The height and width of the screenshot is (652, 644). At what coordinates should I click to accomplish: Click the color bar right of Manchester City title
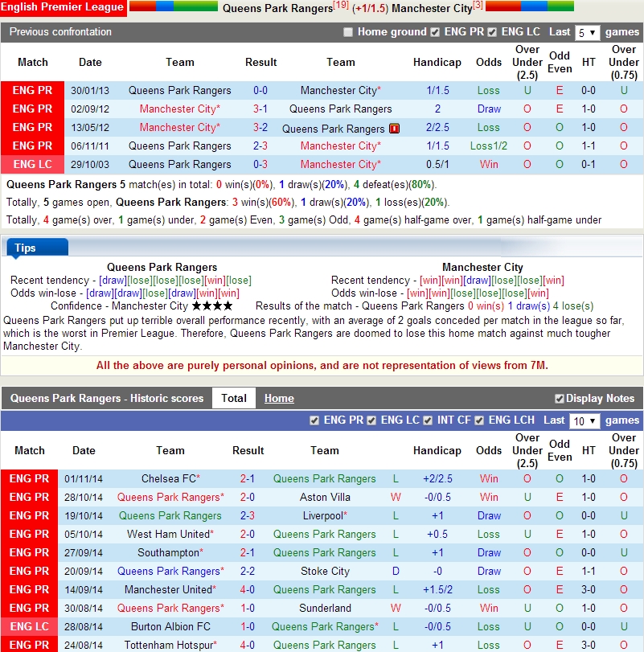[x=530, y=6]
